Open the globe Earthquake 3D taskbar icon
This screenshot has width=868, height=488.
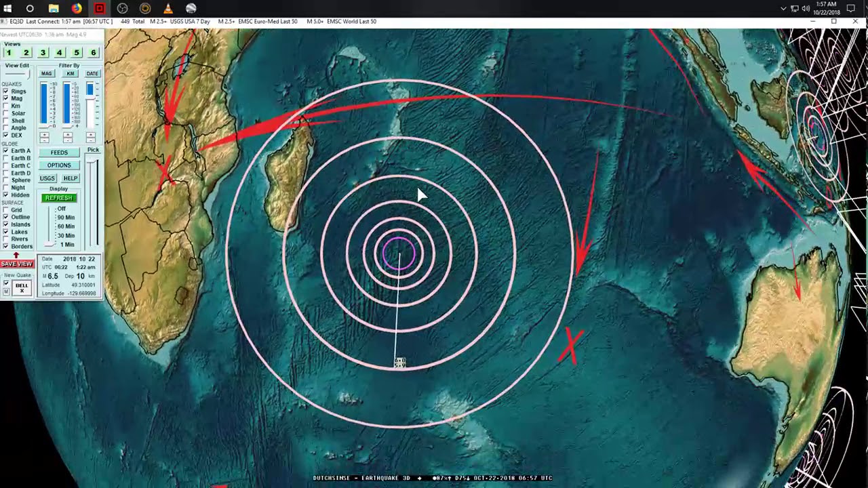point(191,8)
